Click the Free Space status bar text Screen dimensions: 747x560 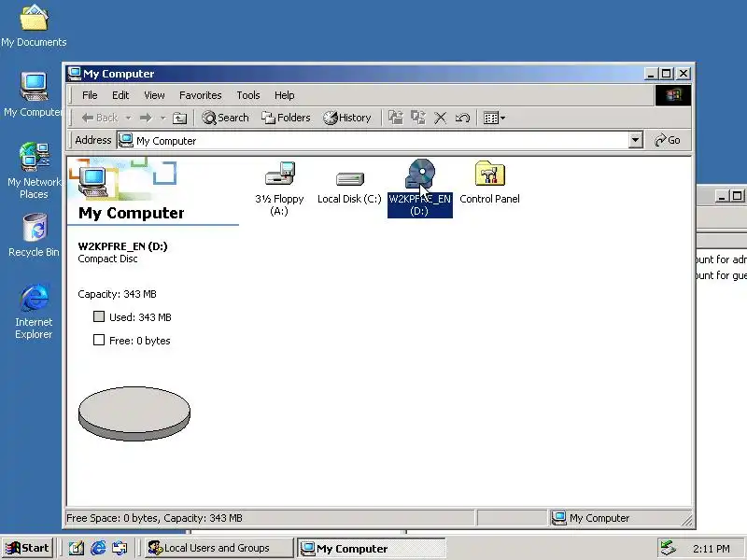(154, 518)
